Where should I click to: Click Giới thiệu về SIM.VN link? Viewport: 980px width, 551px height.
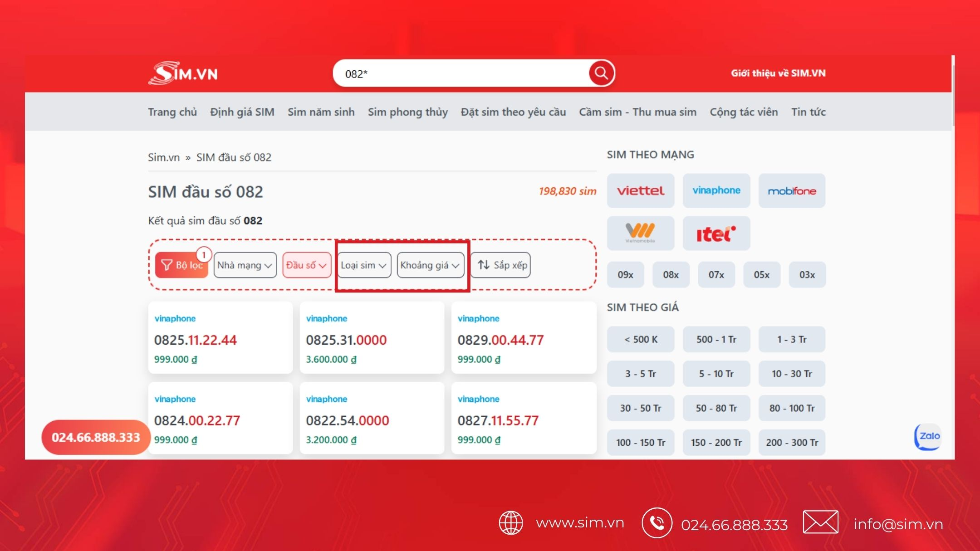pos(778,73)
